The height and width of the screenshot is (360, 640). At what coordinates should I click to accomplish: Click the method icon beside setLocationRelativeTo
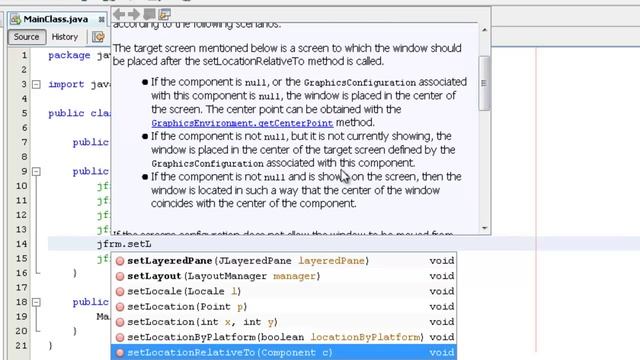click(120, 353)
